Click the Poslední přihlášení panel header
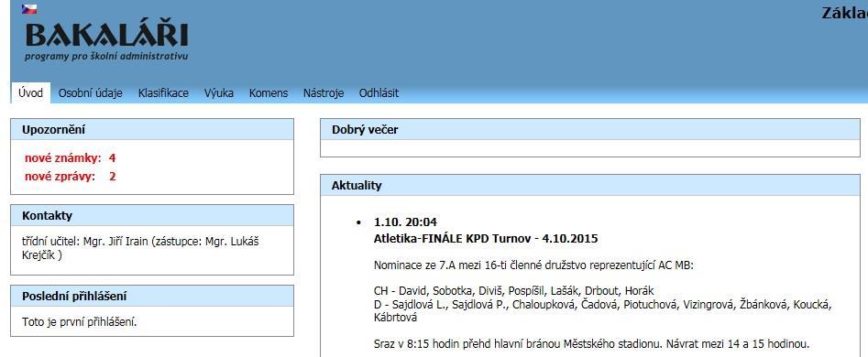 (x=152, y=297)
